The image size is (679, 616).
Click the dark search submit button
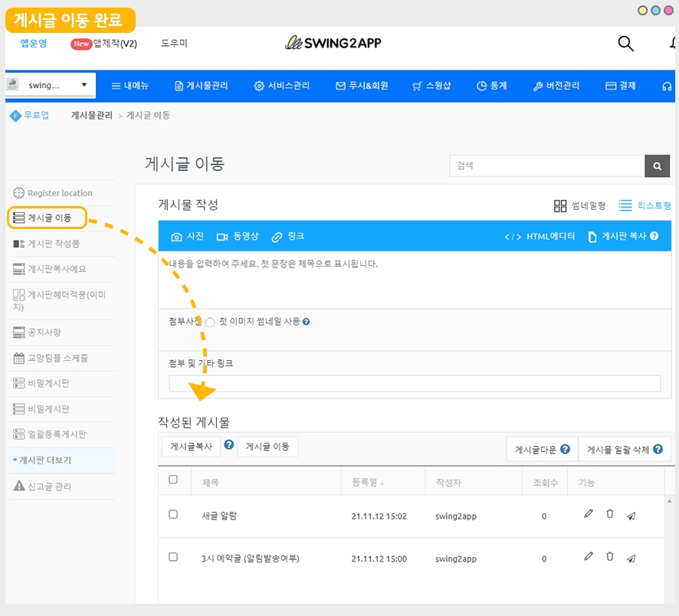tap(657, 165)
